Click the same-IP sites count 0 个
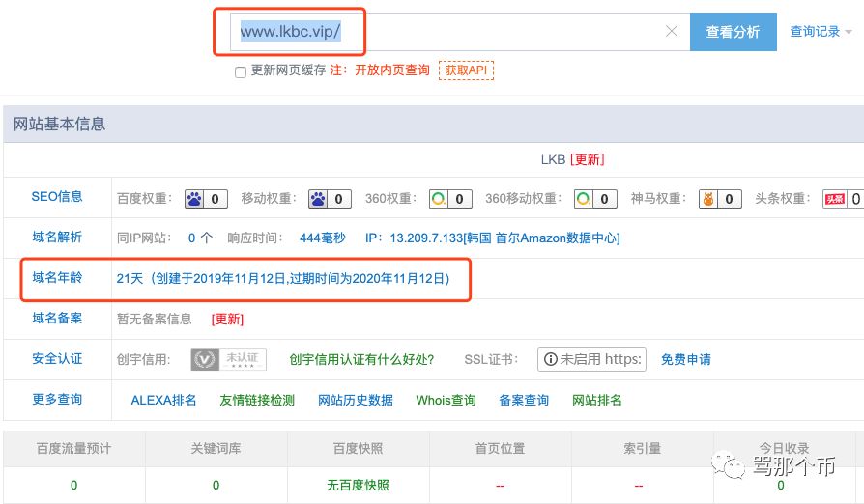 (200, 238)
